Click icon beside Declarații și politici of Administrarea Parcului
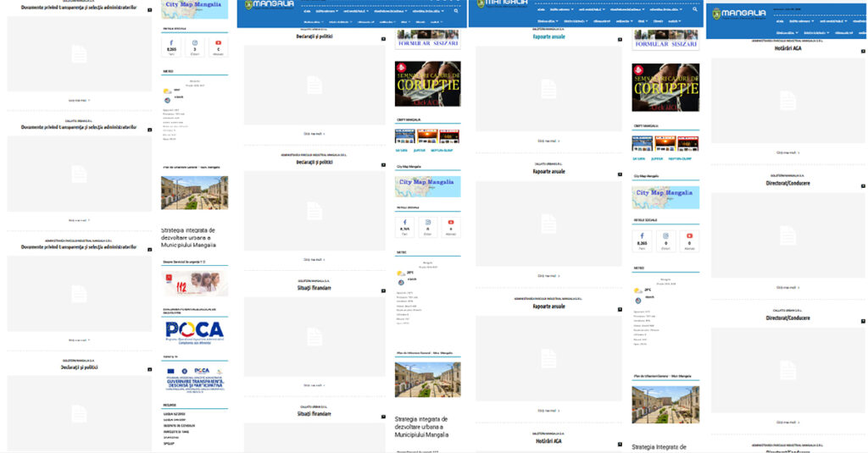This screenshot has width=868, height=453. [x=383, y=165]
